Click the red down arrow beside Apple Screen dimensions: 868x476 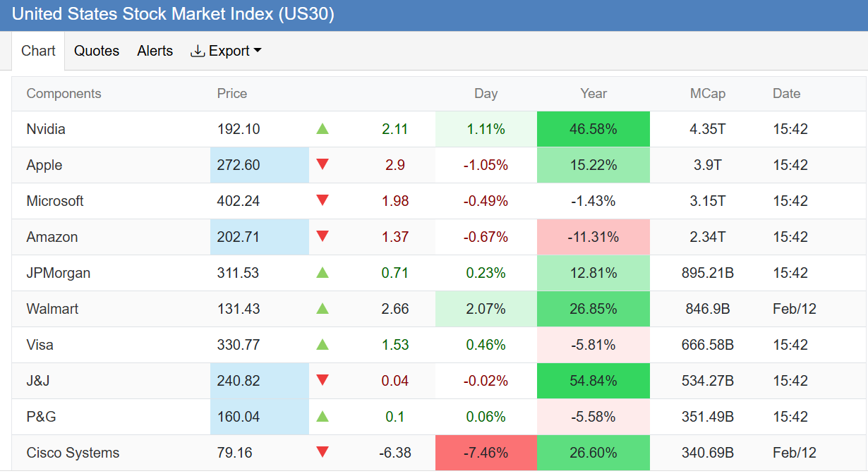[x=323, y=165]
